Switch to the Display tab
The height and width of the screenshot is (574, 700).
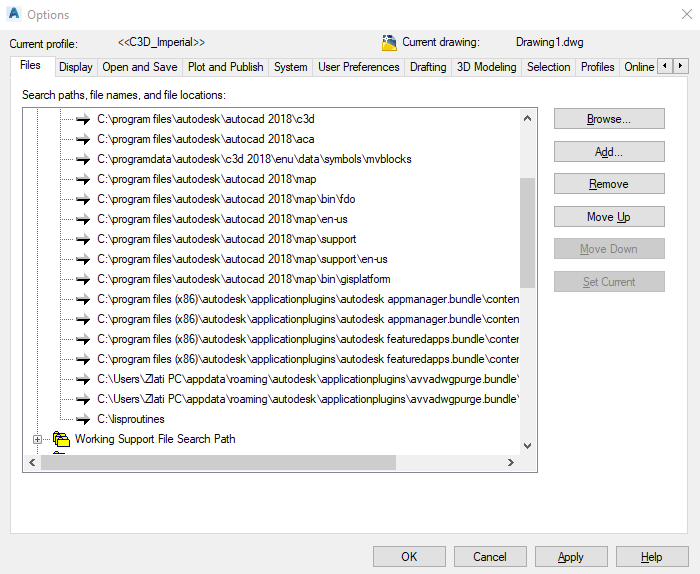tap(75, 67)
